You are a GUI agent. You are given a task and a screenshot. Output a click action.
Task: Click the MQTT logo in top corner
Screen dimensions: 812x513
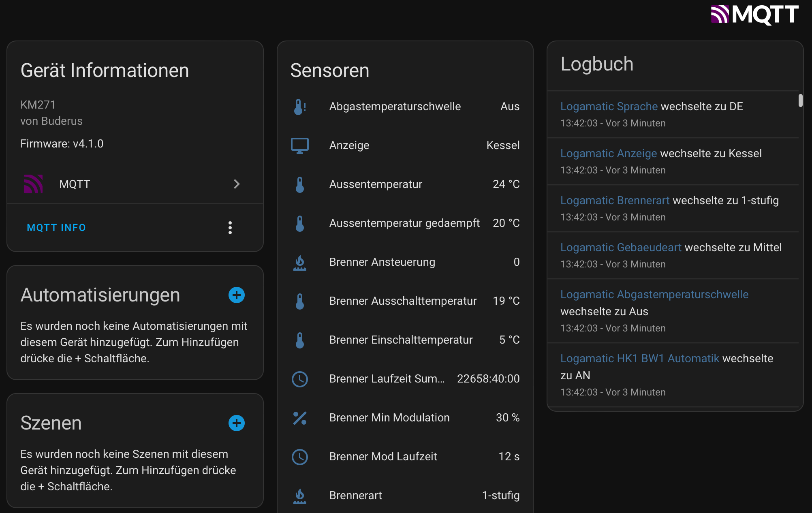(754, 15)
